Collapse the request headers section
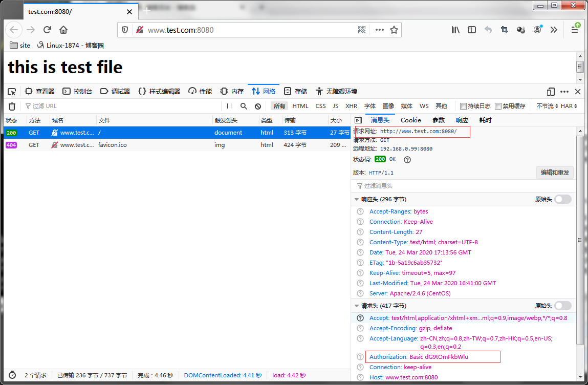This screenshot has height=385, width=588. [x=357, y=306]
